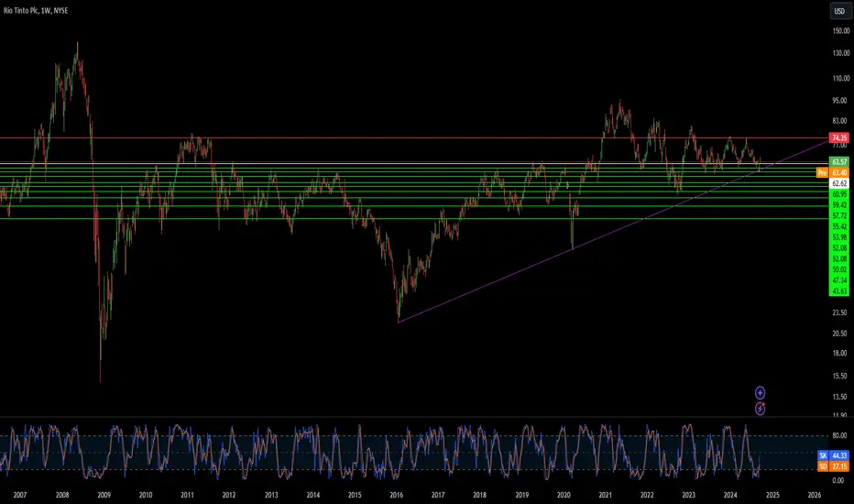Select the 50.02 green price label
This screenshot has width=854, height=504.
(838, 269)
